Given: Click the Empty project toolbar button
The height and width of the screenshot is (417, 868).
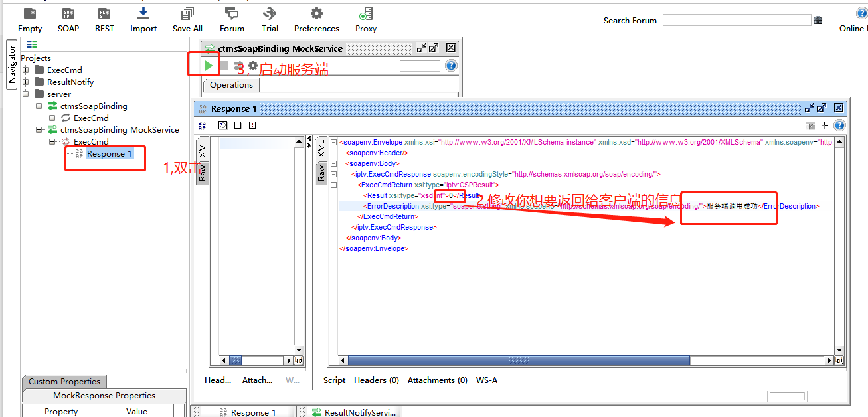Looking at the screenshot, I should tap(29, 19).
